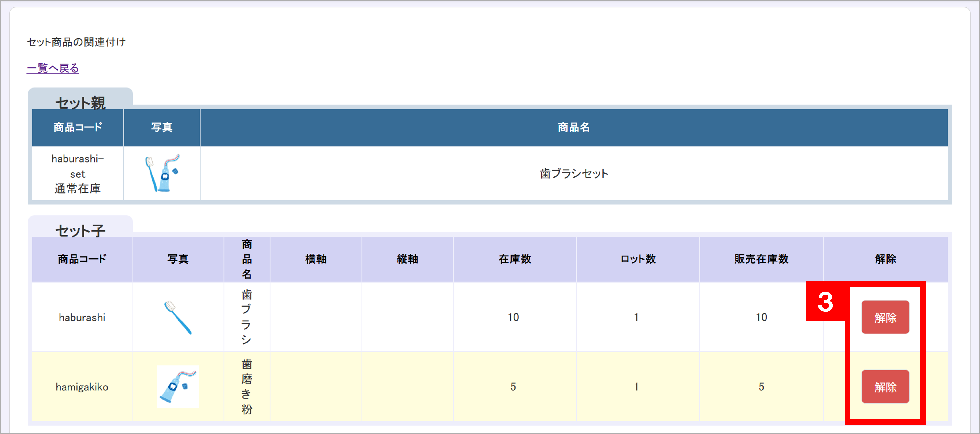Click ロット数 column header
Viewport: 980px width, 434px height.
[638, 259]
